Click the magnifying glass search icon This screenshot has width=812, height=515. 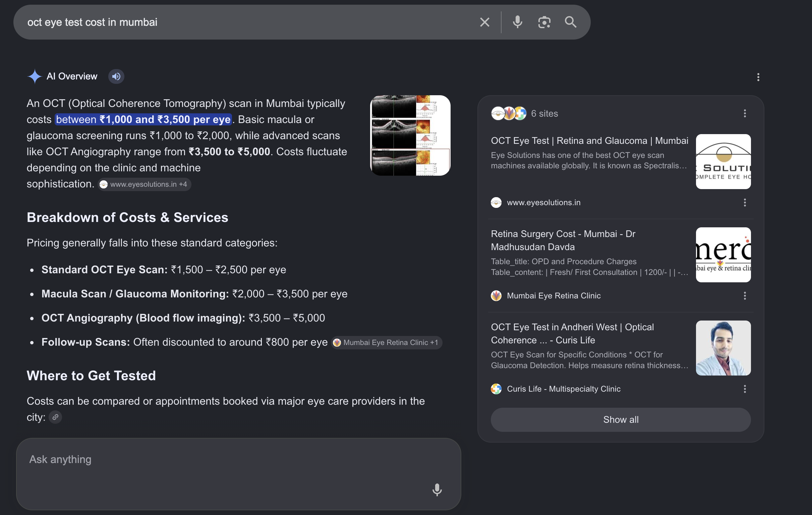571,22
